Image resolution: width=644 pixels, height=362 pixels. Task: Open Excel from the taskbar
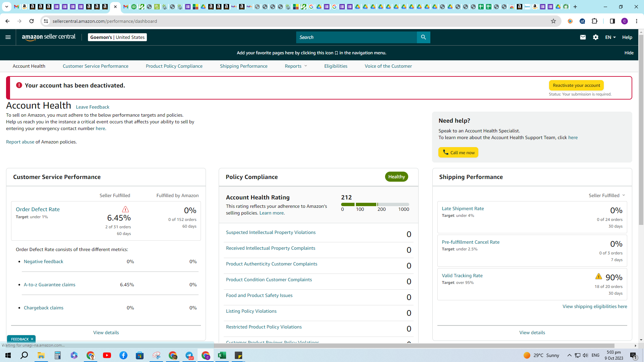pos(222,355)
